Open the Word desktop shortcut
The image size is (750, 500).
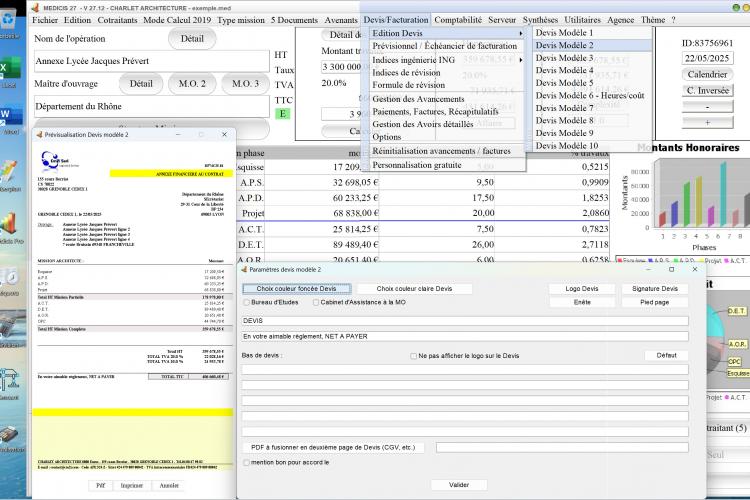point(10,117)
